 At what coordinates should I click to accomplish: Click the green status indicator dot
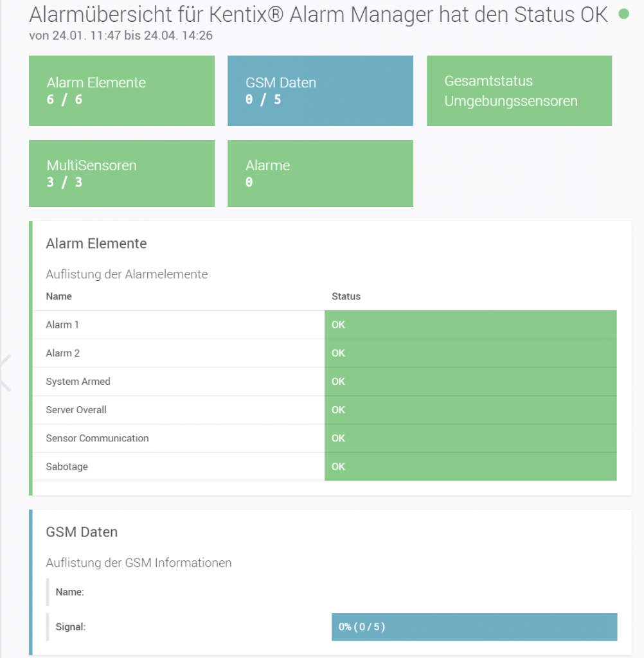pos(623,14)
